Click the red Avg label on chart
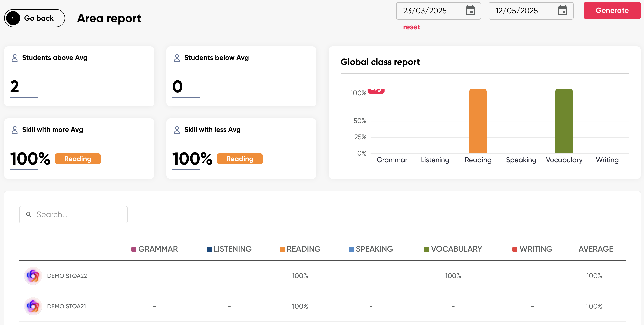Viewport: 644px width, 325px height. coord(376,91)
